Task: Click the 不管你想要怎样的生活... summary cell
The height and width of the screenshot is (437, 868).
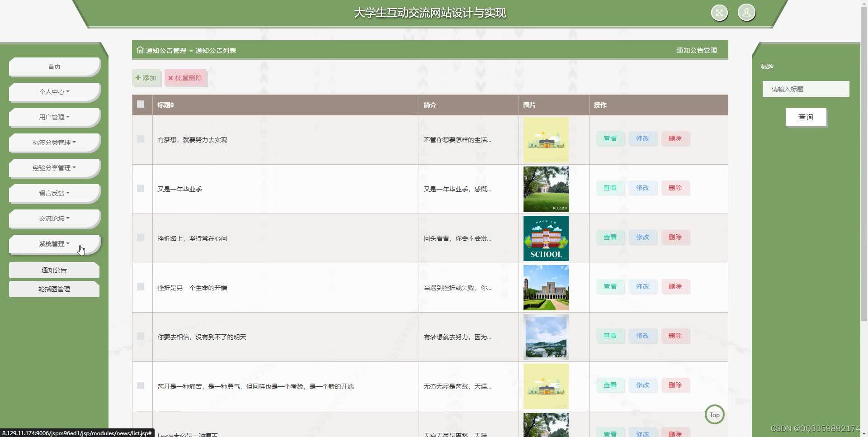Action: pyautogui.click(x=468, y=140)
